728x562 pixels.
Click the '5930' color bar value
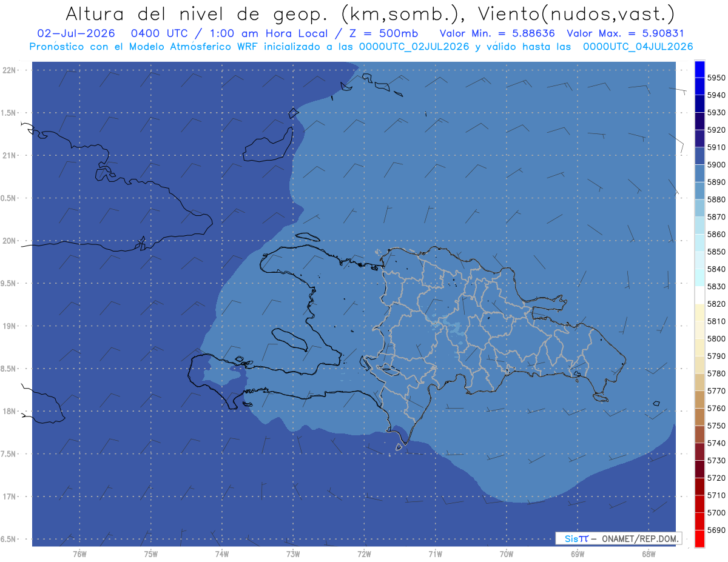tap(716, 113)
